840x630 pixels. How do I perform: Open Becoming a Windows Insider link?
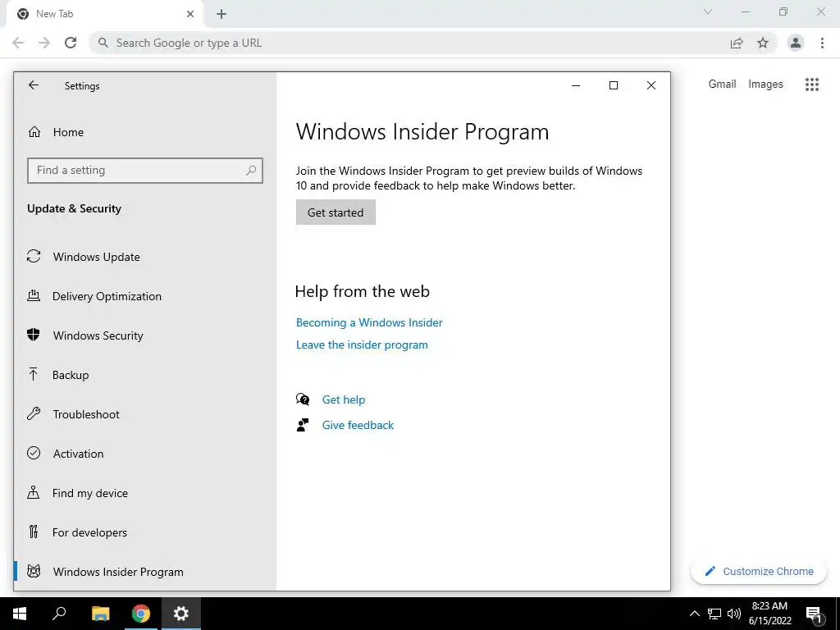(x=370, y=322)
